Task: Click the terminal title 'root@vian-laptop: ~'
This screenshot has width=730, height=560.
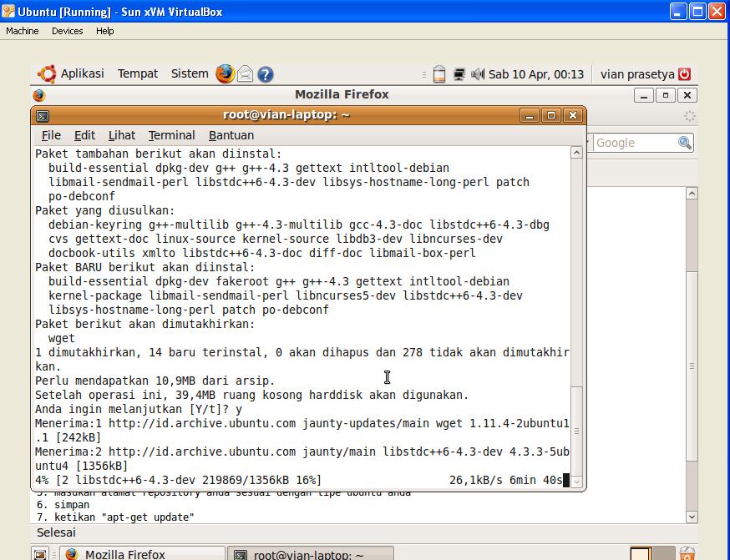Action: coord(286,115)
